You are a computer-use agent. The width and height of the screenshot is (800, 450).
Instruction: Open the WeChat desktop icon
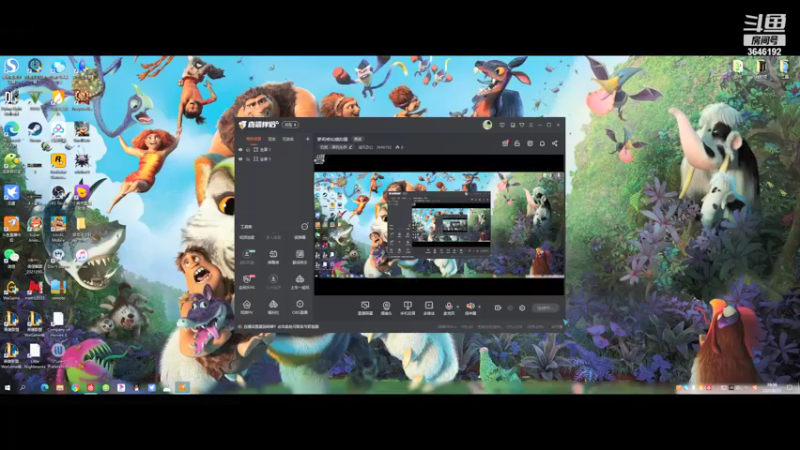coord(11,258)
